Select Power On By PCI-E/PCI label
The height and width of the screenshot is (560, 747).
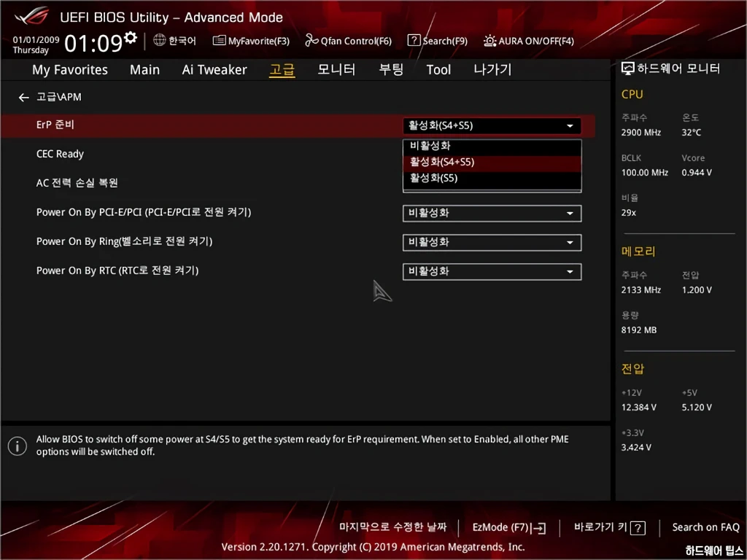(144, 212)
